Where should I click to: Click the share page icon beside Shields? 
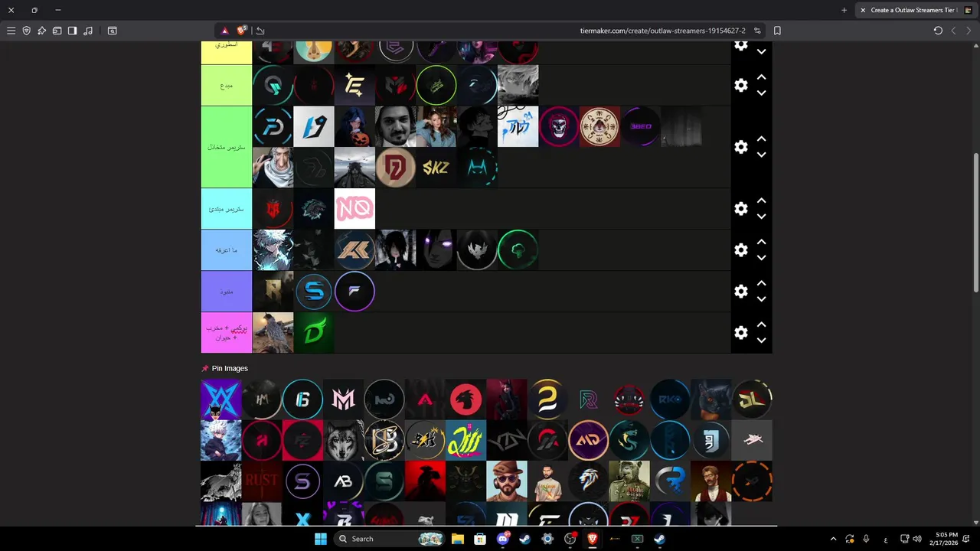pyautogui.click(x=260, y=31)
